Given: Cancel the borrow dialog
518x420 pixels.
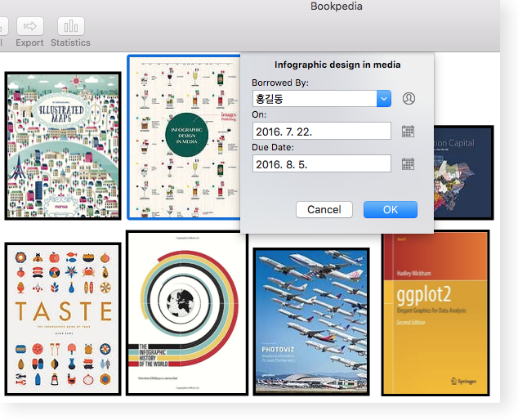Looking at the screenshot, I should (x=324, y=209).
